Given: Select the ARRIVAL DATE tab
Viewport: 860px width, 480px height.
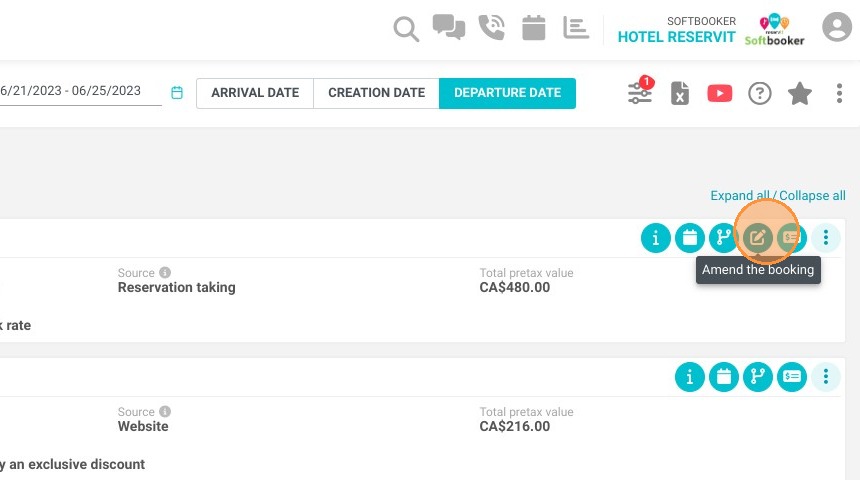Looking at the screenshot, I should [x=255, y=93].
